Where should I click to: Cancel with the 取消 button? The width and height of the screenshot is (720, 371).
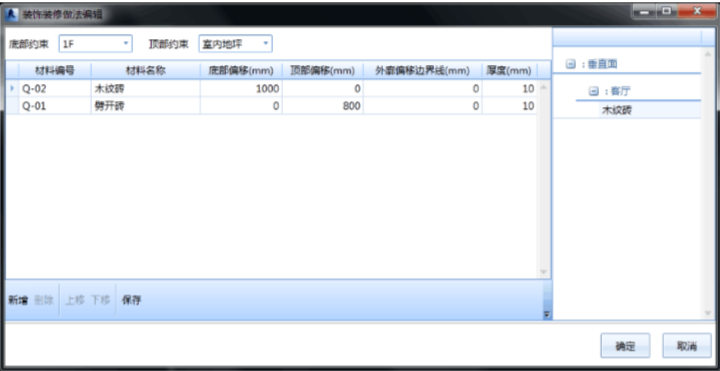coord(687,346)
